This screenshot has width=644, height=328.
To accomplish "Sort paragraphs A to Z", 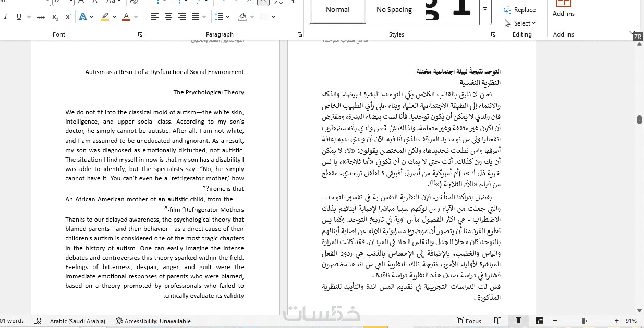I will tap(278, 2).
